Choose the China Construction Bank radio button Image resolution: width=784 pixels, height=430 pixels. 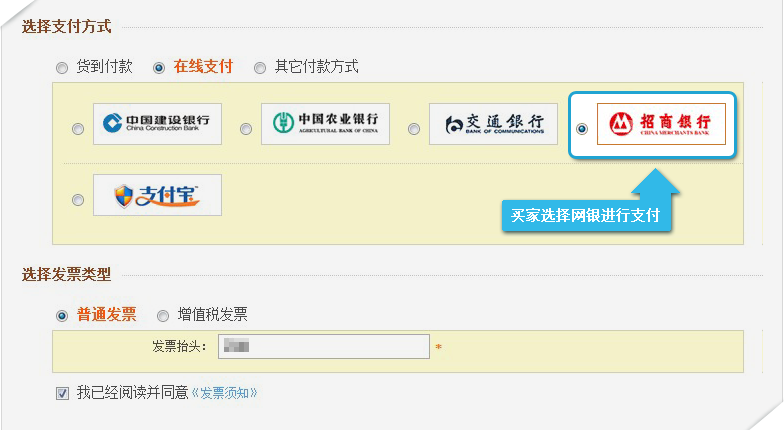pyautogui.click(x=78, y=129)
